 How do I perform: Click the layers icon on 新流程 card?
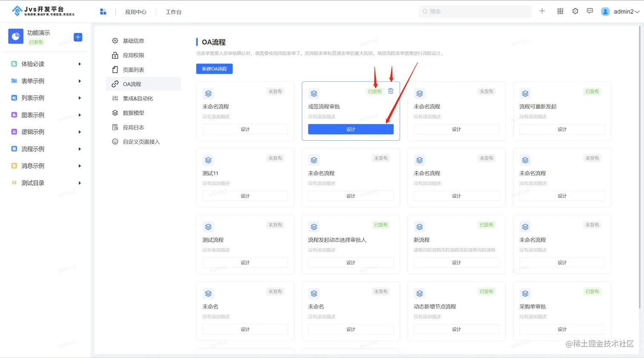420,227
